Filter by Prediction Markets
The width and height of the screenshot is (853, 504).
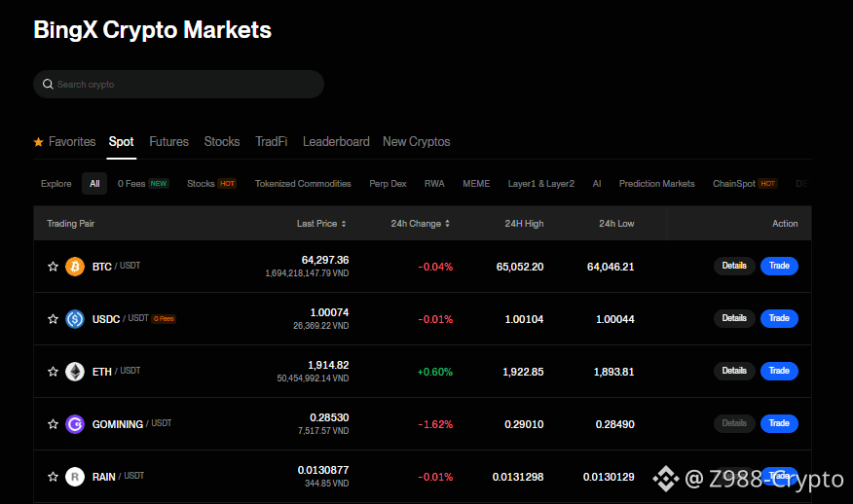[656, 184]
